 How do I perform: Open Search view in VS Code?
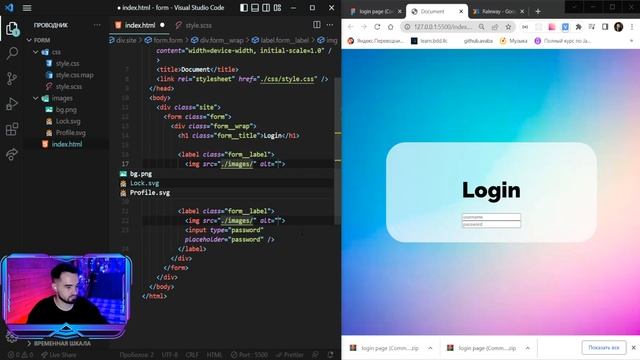[12, 53]
